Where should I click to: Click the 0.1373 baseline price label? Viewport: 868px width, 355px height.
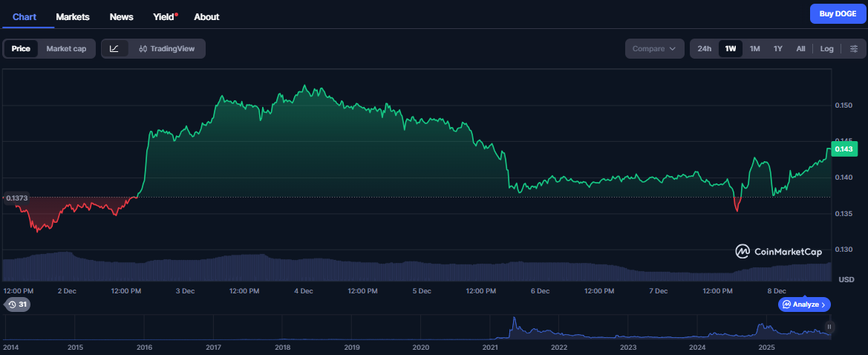click(16, 198)
